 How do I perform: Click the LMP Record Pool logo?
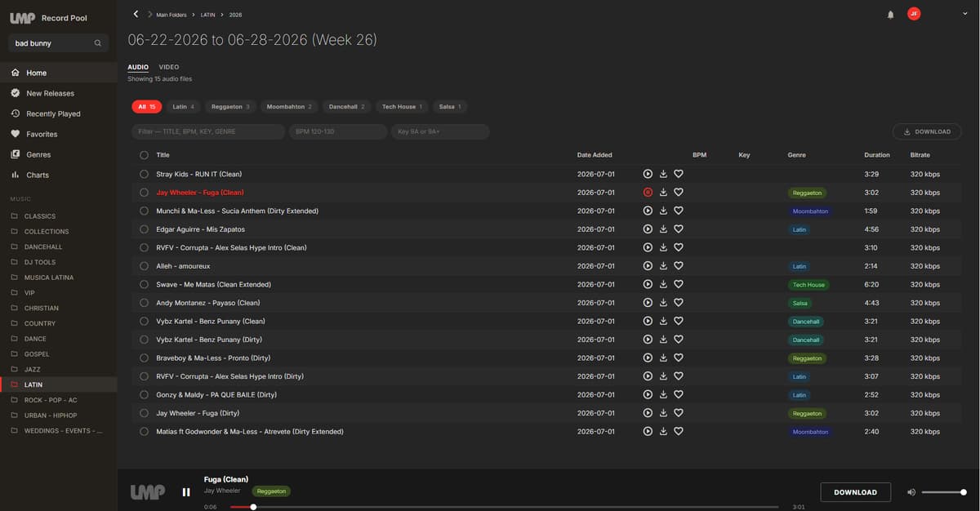[48, 18]
